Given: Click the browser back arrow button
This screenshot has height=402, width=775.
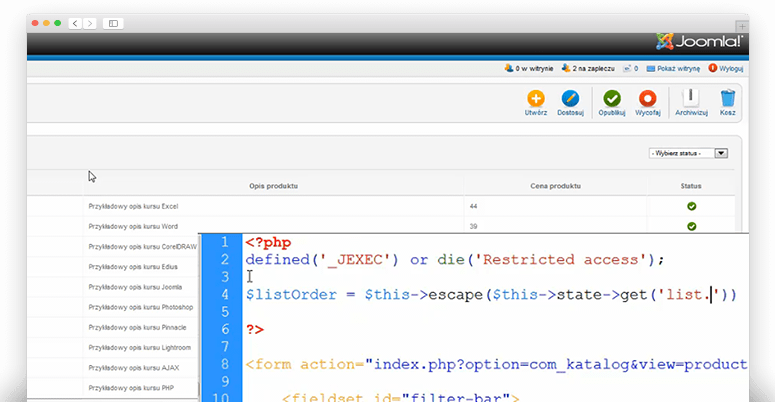Looking at the screenshot, I should click(75, 22).
